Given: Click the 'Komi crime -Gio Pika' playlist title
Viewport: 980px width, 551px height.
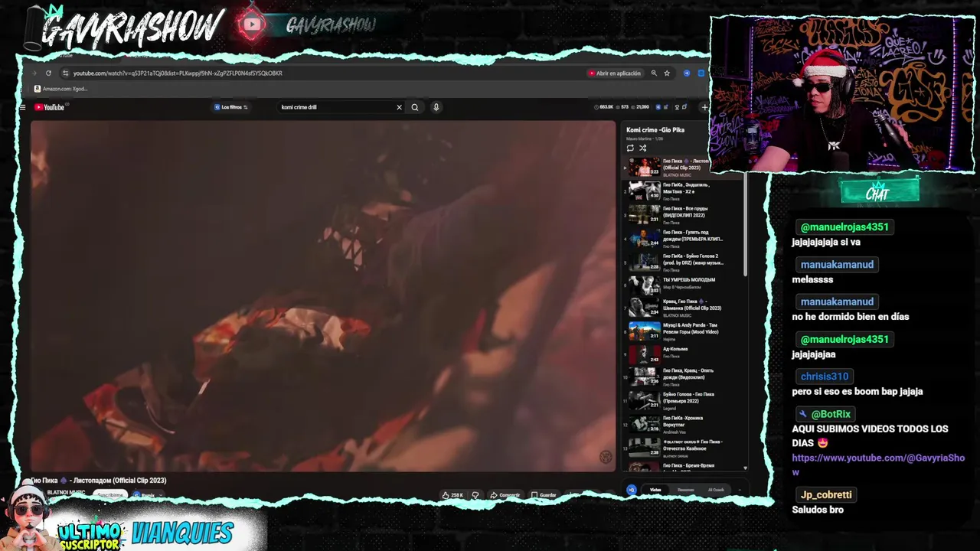Looking at the screenshot, I should coord(655,130).
